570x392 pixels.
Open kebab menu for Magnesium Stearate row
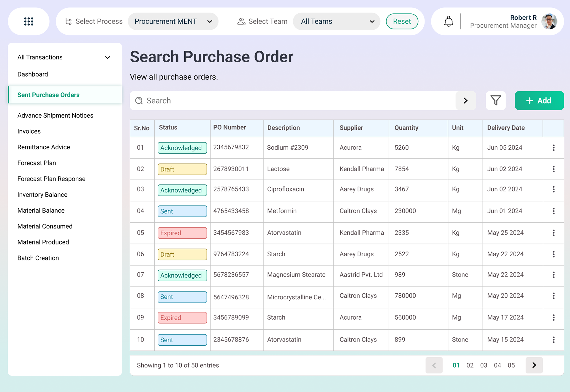tap(553, 275)
